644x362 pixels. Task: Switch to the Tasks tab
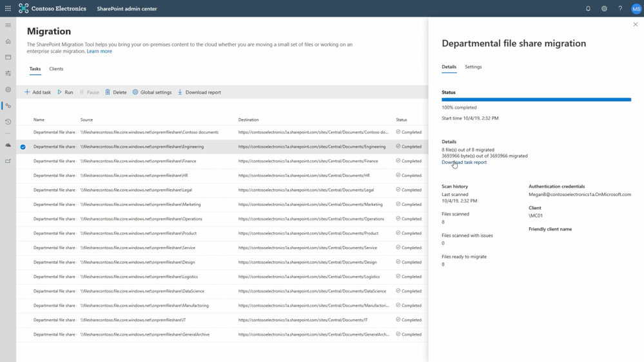pyautogui.click(x=35, y=68)
